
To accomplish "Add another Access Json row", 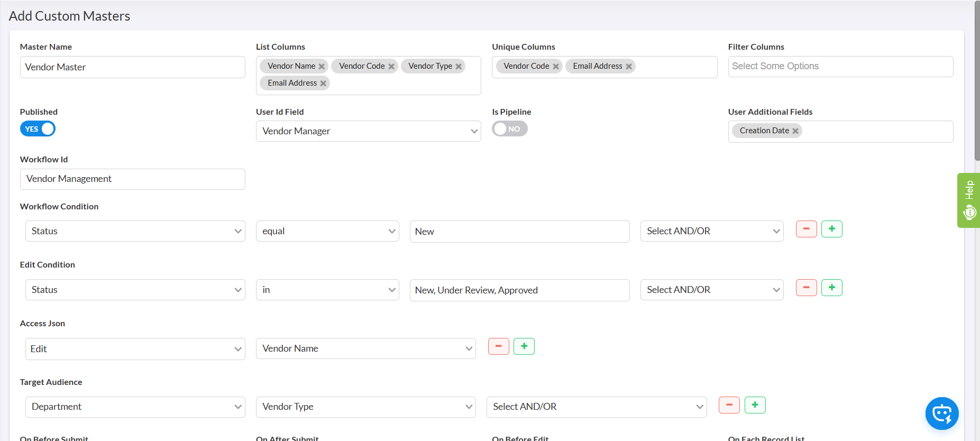I will pos(524,346).
